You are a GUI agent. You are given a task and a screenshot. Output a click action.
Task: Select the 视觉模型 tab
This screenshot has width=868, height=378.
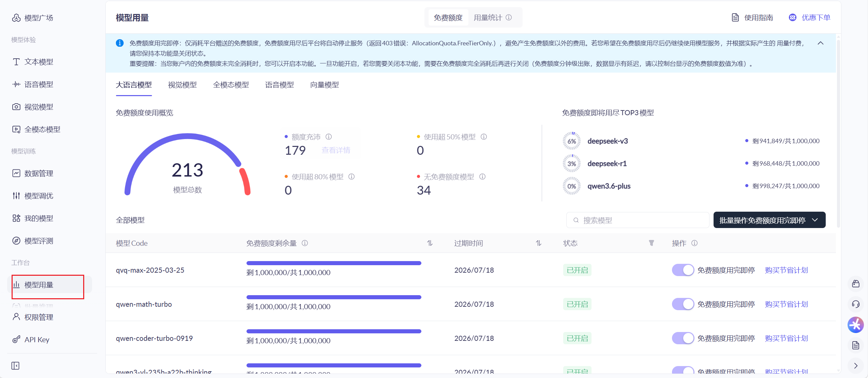pyautogui.click(x=182, y=85)
